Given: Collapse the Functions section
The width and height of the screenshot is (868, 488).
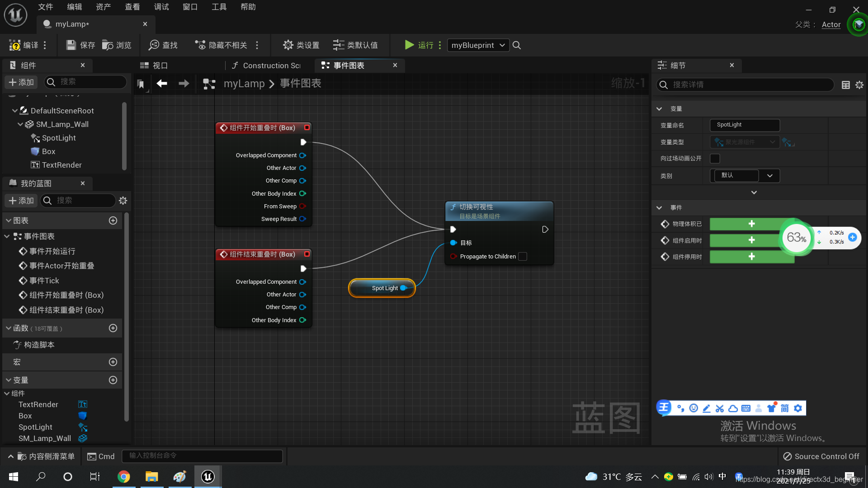Looking at the screenshot, I should click(x=9, y=328).
